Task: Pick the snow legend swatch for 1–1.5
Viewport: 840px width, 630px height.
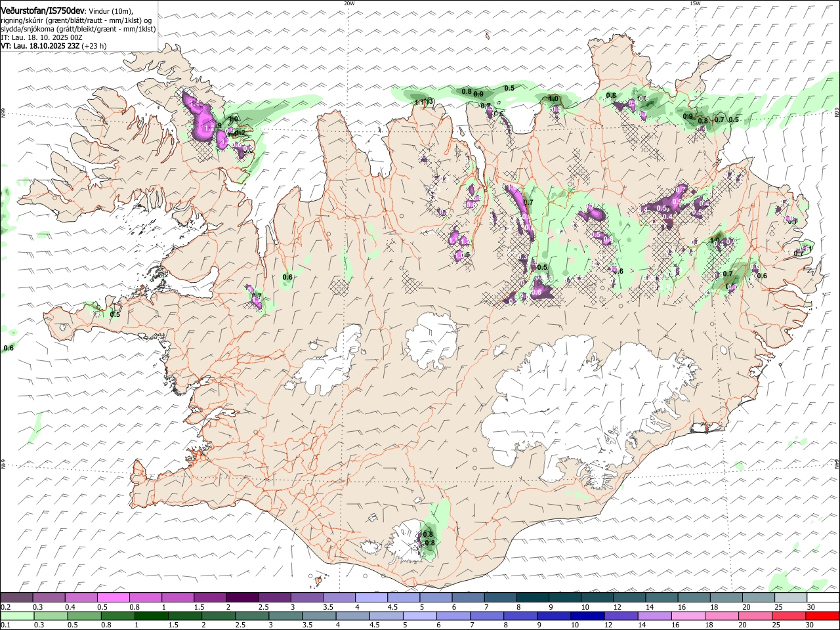Action: click(x=178, y=597)
